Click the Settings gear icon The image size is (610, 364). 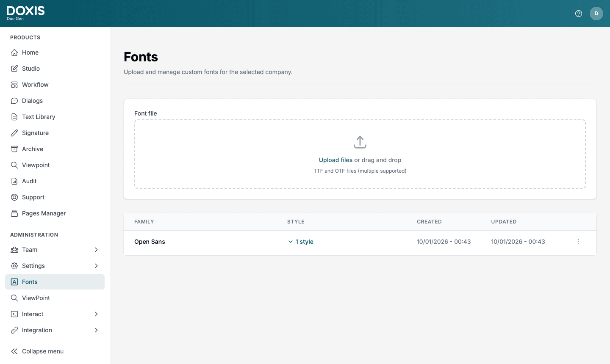14,266
